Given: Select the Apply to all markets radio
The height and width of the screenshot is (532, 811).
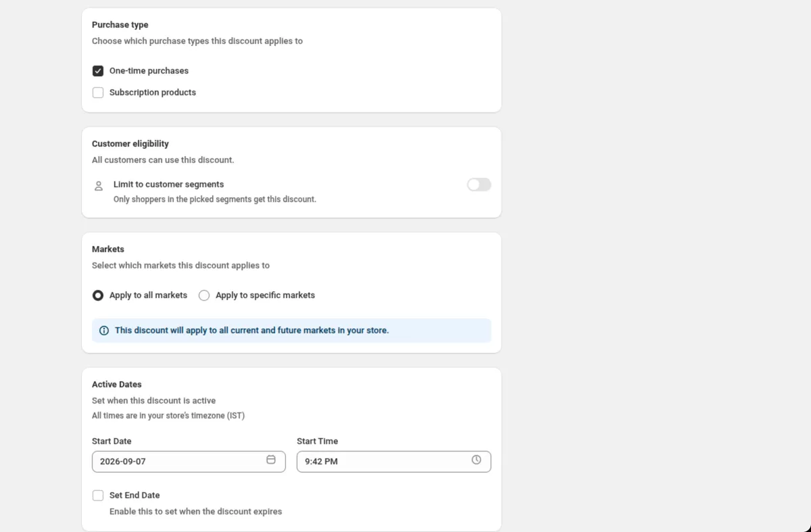Looking at the screenshot, I should [98, 295].
